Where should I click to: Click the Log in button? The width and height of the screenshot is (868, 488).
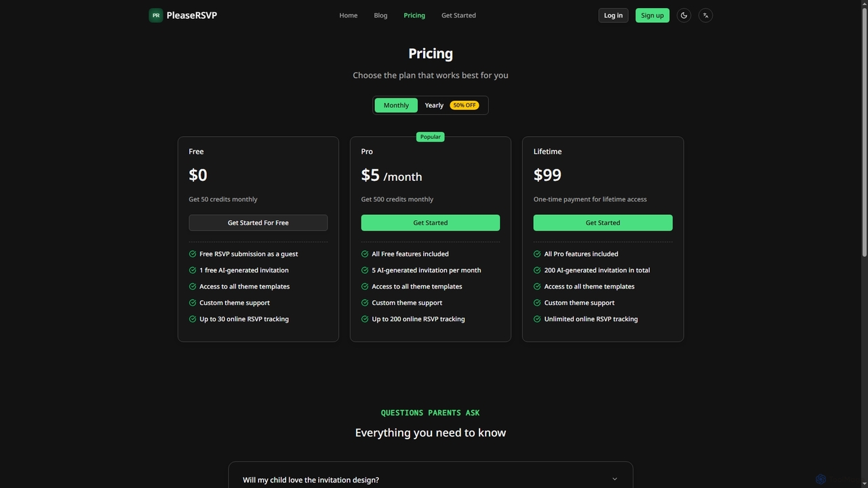click(x=613, y=15)
